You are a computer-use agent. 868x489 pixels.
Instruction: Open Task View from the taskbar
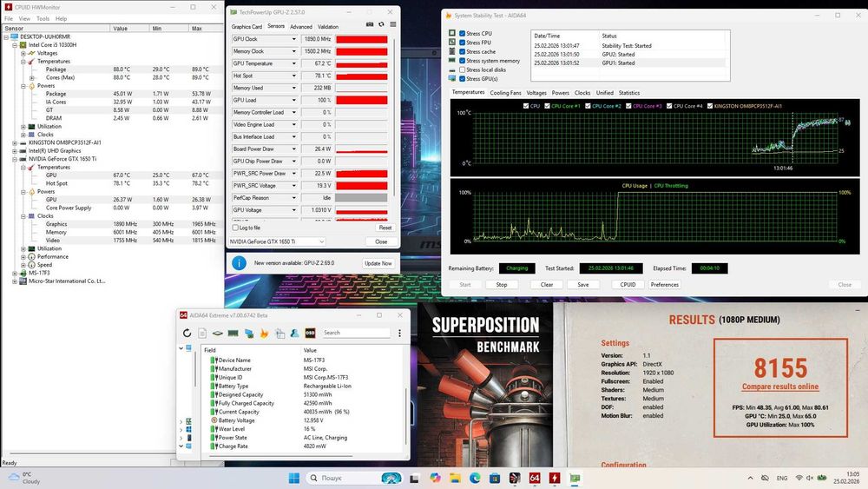[x=414, y=478]
